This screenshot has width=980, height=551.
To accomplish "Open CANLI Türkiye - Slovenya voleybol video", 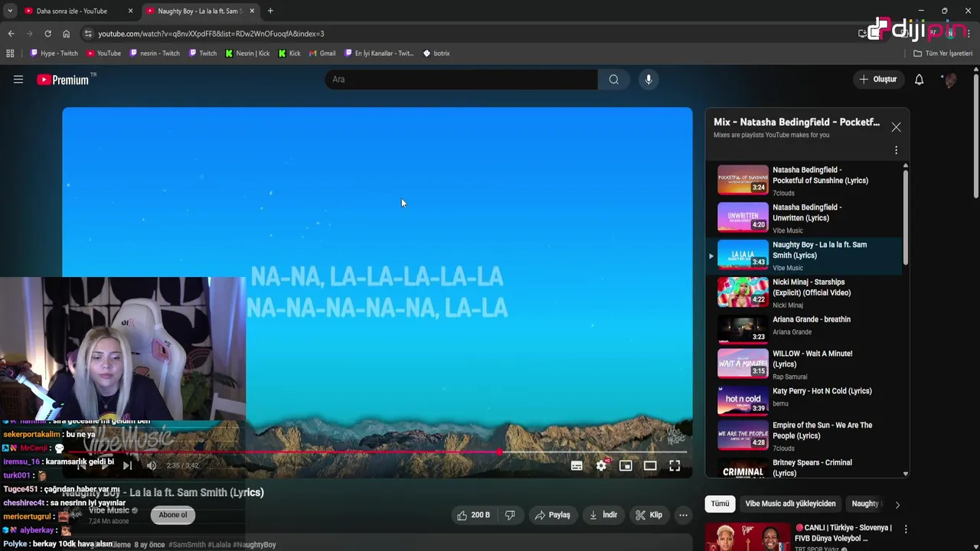I will click(x=843, y=533).
